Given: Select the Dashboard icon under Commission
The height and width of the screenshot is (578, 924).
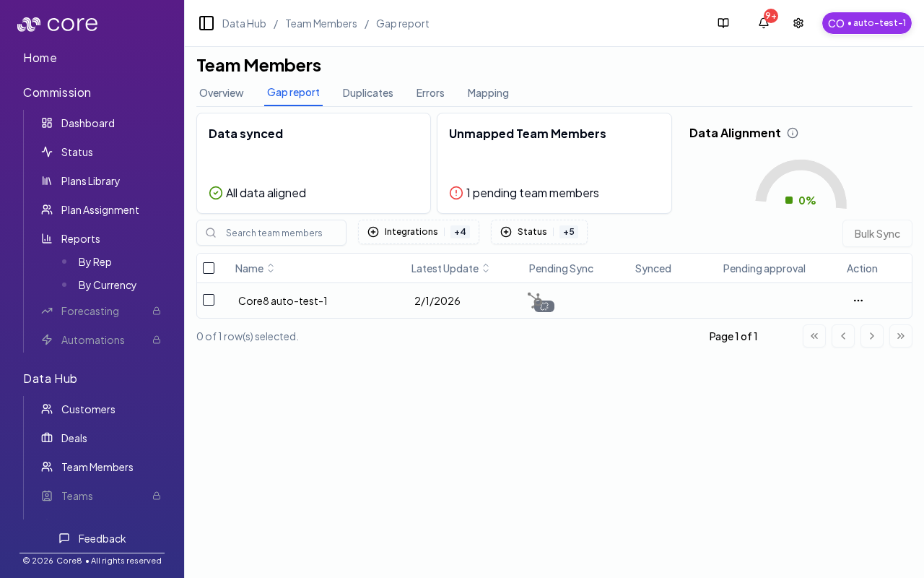Looking at the screenshot, I should [46, 123].
